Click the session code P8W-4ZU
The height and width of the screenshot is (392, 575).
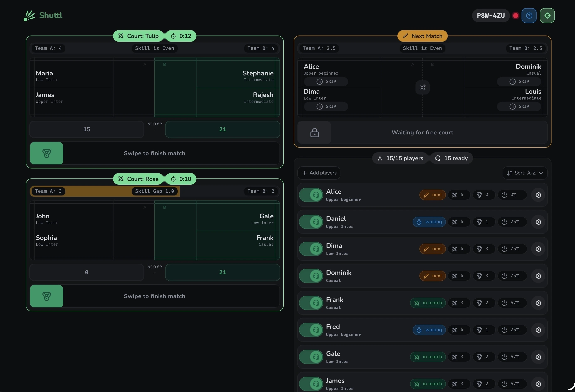tap(491, 16)
